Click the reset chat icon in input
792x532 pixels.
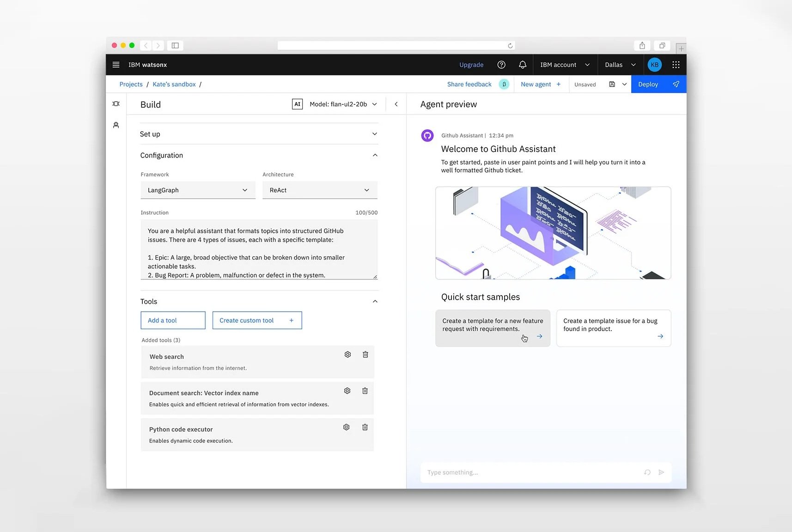[647, 472]
